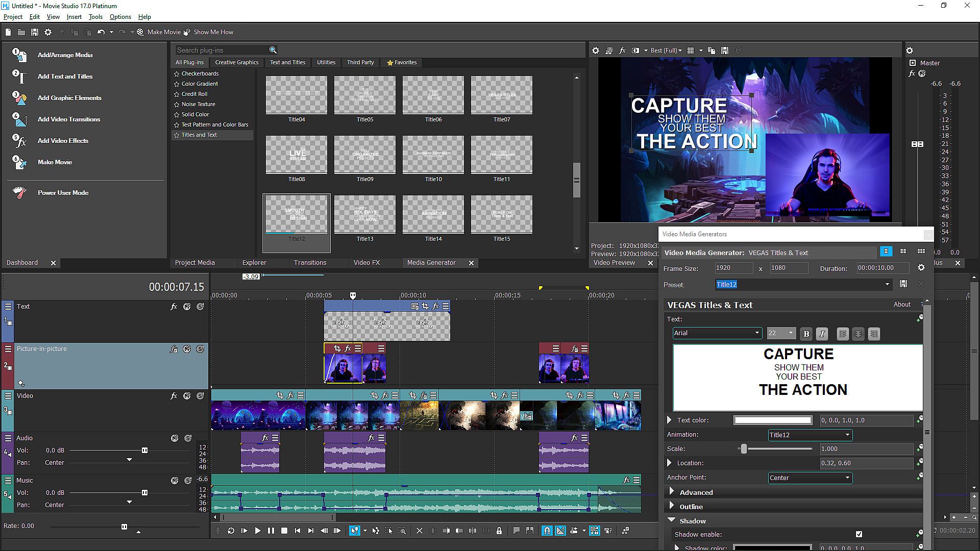Viewport: 980px width, 551px height.
Task: Click the Save project toolbar icon
Action: (35, 32)
